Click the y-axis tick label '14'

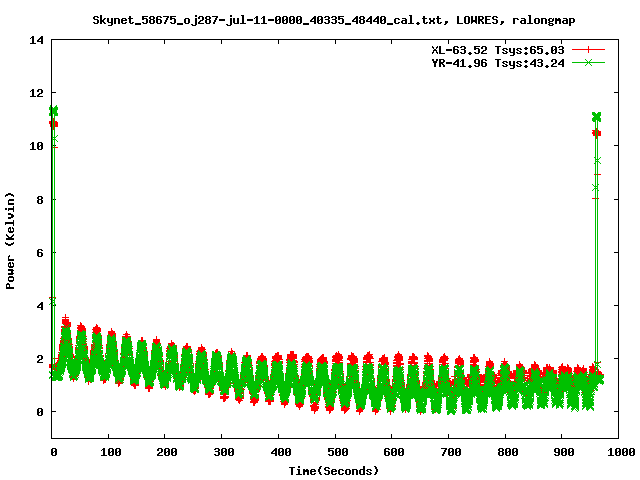pos(36,40)
